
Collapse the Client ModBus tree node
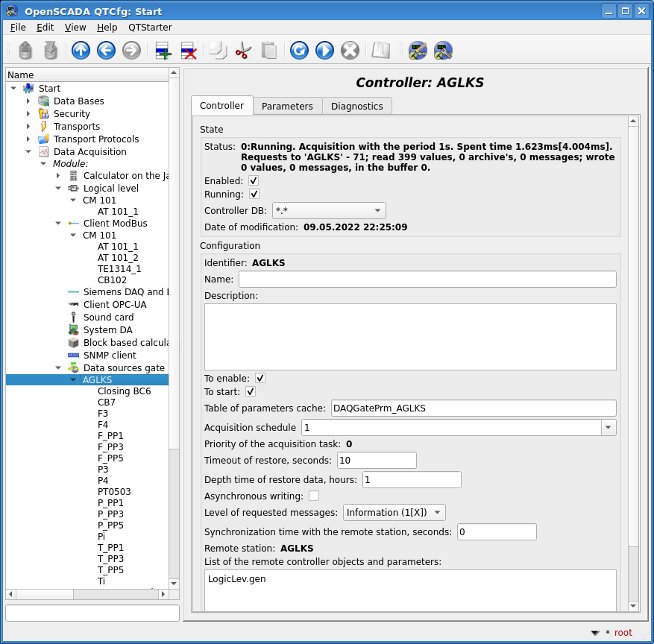coord(58,224)
